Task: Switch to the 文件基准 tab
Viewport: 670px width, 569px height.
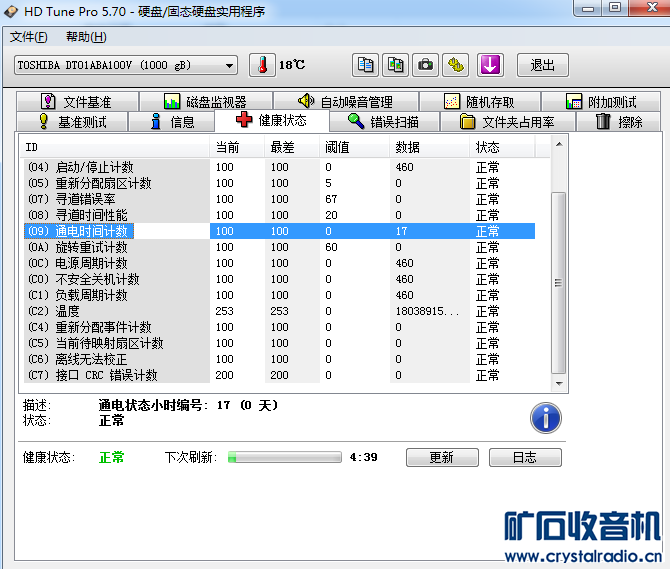Action: [77, 102]
